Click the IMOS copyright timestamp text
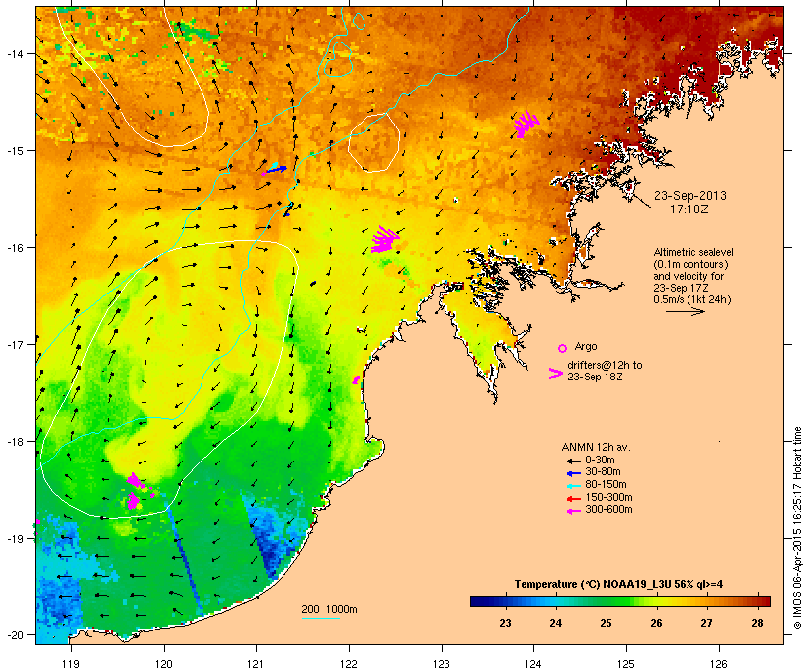The height and width of the screenshot is (672, 810). (797, 529)
